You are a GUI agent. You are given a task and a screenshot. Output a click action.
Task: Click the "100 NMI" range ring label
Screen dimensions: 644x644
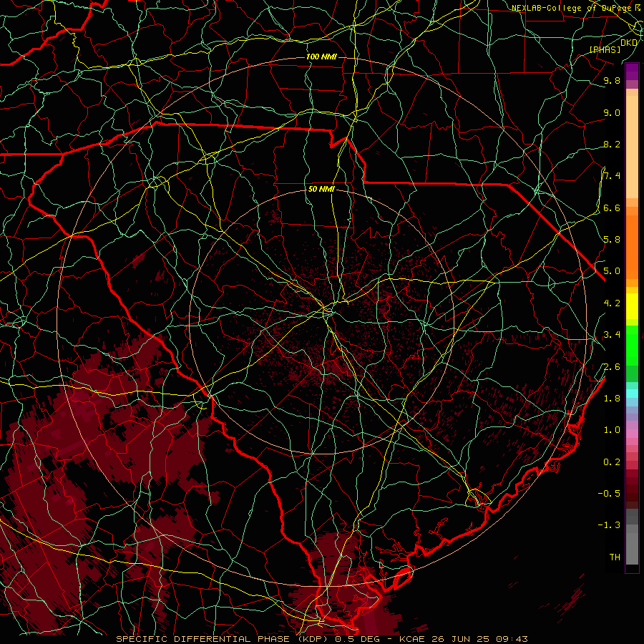pyautogui.click(x=321, y=57)
